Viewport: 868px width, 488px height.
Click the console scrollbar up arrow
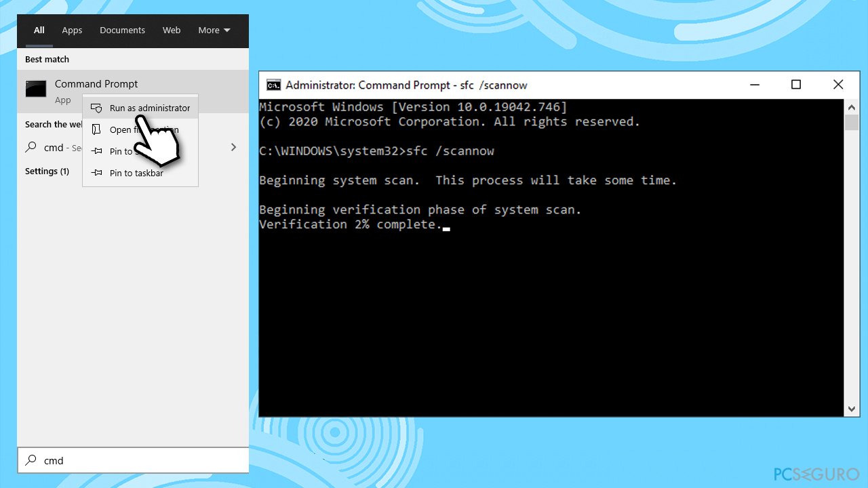click(x=852, y=106)
